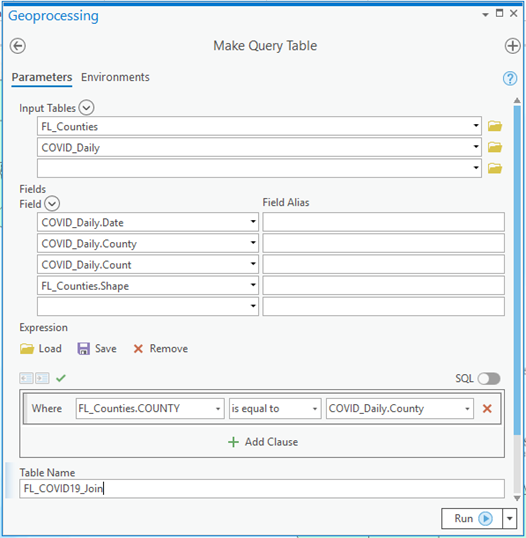The image size is (526, 538).
Task: Open the 'is equal to' operator dropdown
Action: [x=315, y=409]
